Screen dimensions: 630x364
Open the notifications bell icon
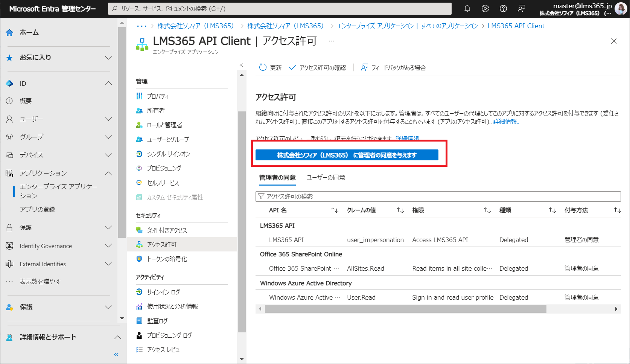(x=467, y=9)
